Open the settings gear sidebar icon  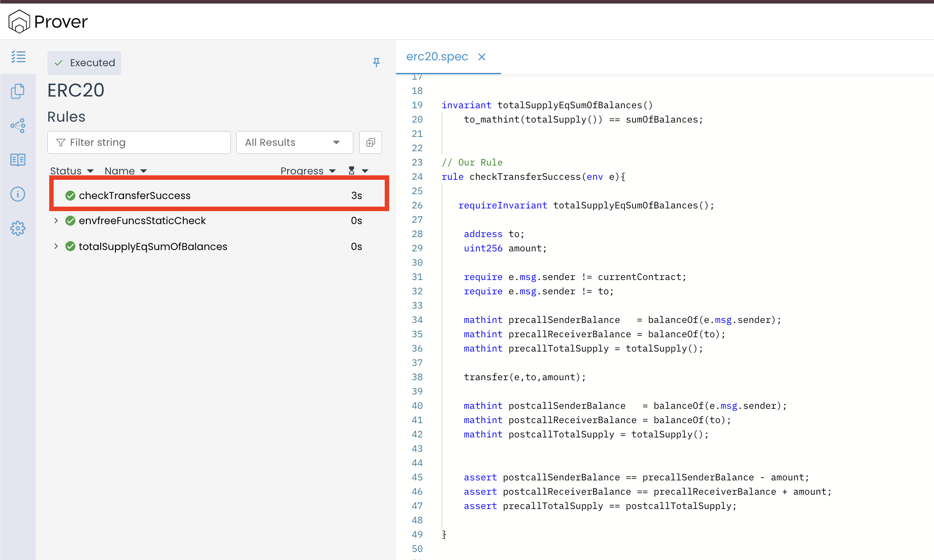[x=18, y=229]
